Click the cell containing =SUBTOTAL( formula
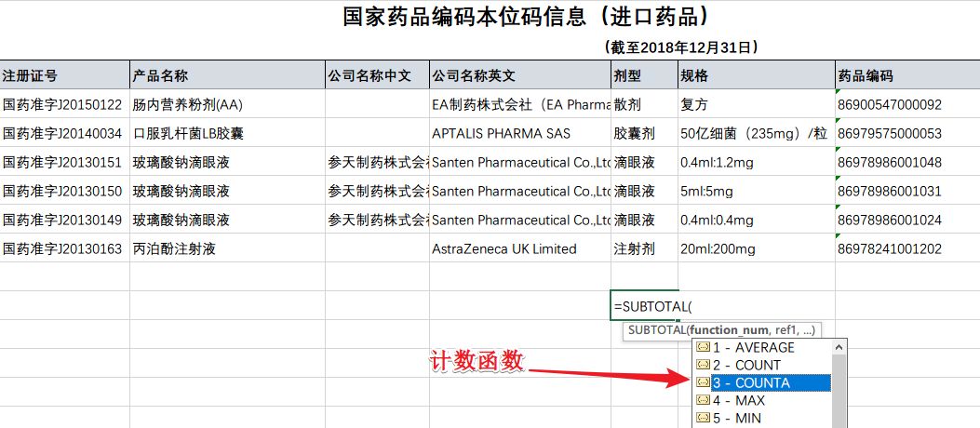This screenshot has height=428, width=980. click(x=644, y=306)
